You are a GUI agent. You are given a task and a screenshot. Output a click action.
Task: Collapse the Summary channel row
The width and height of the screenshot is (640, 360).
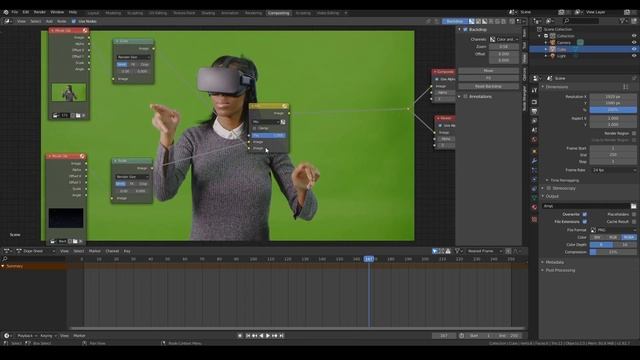point(3,266)
